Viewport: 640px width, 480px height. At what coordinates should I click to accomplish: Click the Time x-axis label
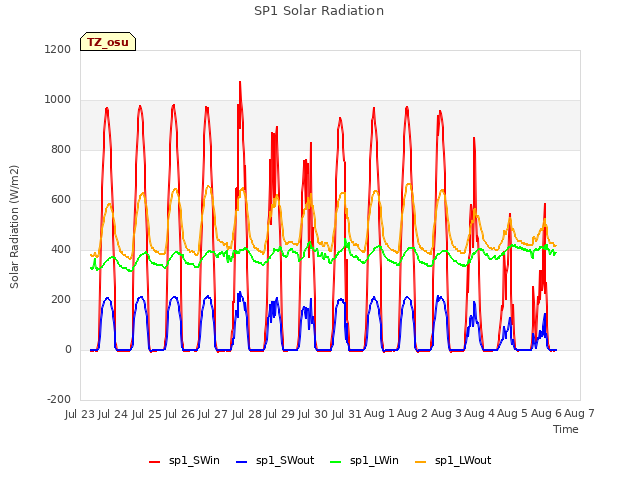[566, 429]
